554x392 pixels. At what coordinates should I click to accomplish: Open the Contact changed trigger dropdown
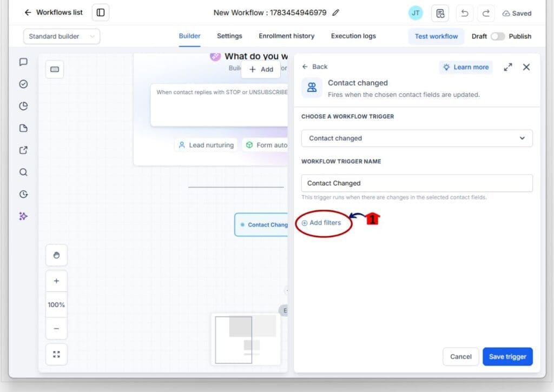[x=417, y=138]
